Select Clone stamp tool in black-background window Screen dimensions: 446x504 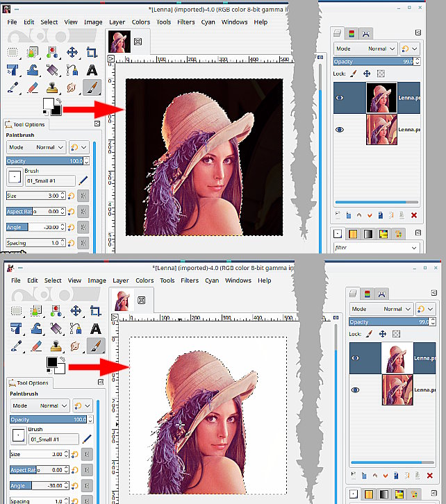coord(52,87)
